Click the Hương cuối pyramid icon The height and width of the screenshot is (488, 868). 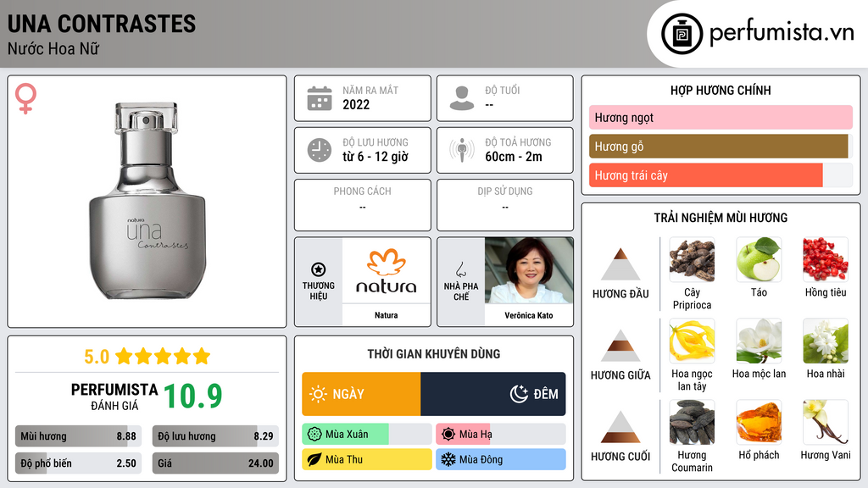click(x=620, y=427)
